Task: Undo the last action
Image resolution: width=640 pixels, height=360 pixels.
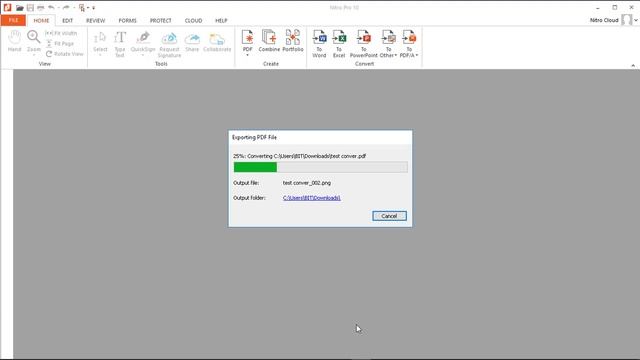Action: 51,8
